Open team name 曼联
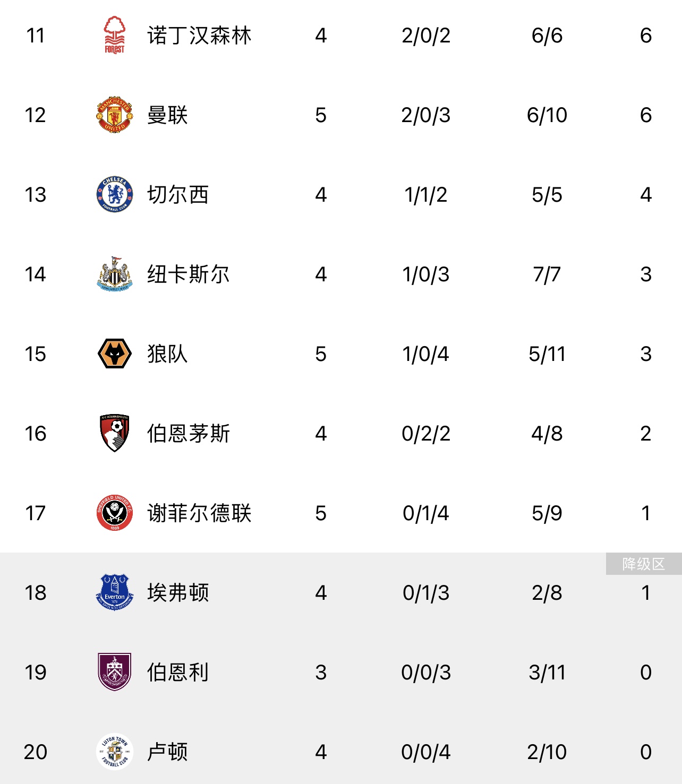 pyautogui.click(x=167, y=115)
